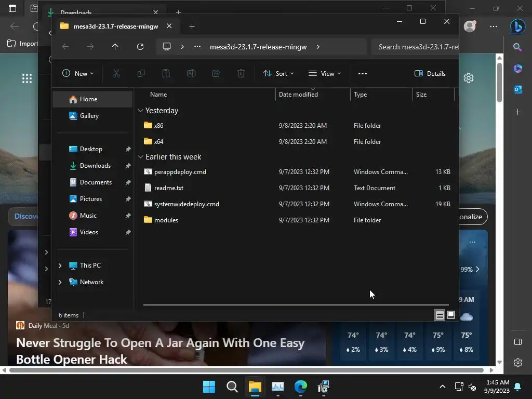
Task: Expand hidden path ellipsis in address bar
Action: [x=197, y=46]
